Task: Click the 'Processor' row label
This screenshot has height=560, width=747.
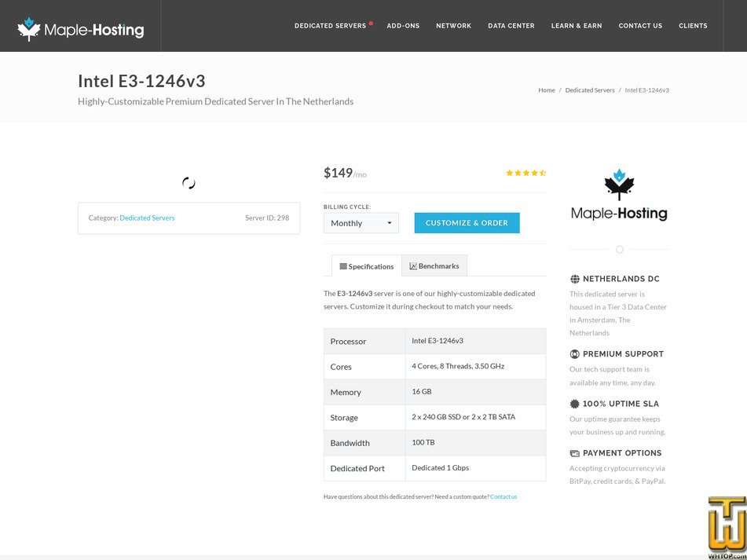Action: click(x=348, y=342)
